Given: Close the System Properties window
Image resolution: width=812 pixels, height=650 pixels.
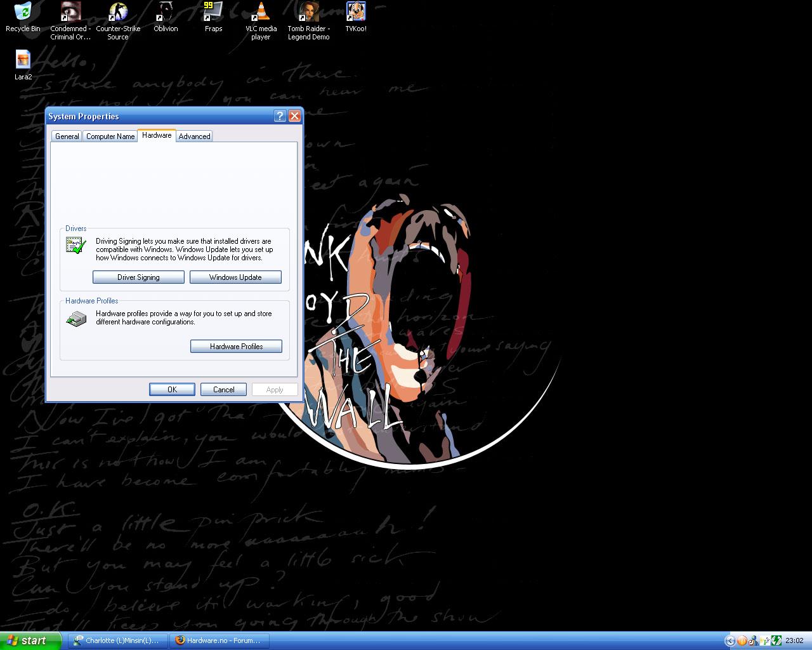Looking at the screenshot, I should click(294, 116).
